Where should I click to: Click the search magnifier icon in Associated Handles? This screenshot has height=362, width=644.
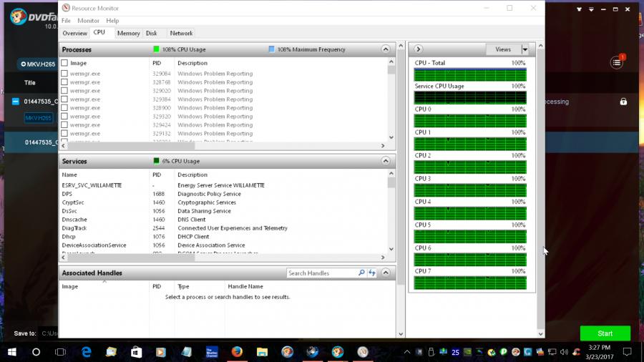point(361,273)
